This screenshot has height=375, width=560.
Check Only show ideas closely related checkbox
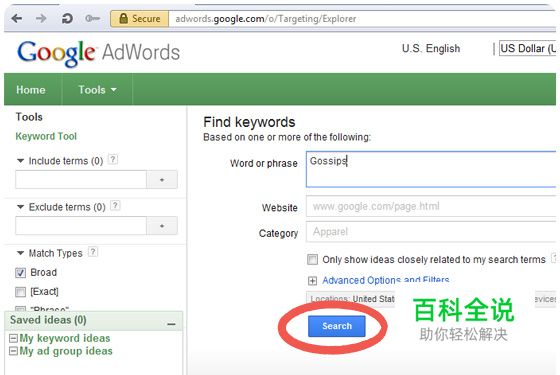click(x=312, y=259)
